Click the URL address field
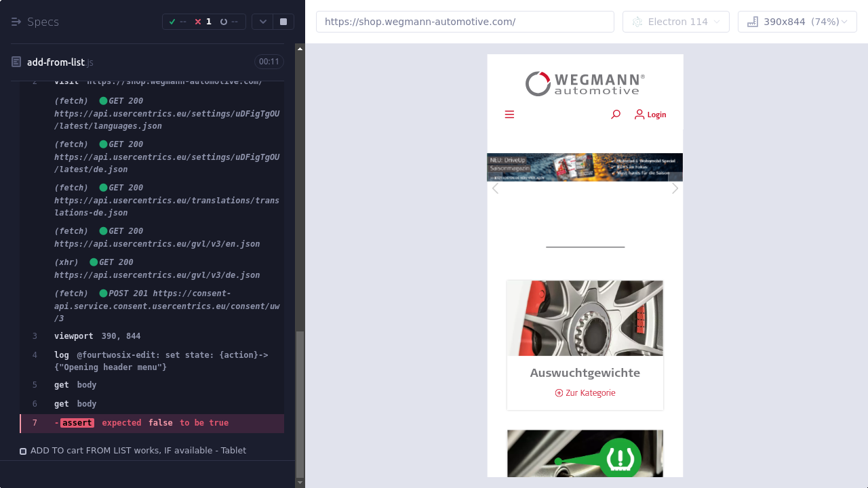This screenshot has height=488, width=868. [x=465, y=22]
